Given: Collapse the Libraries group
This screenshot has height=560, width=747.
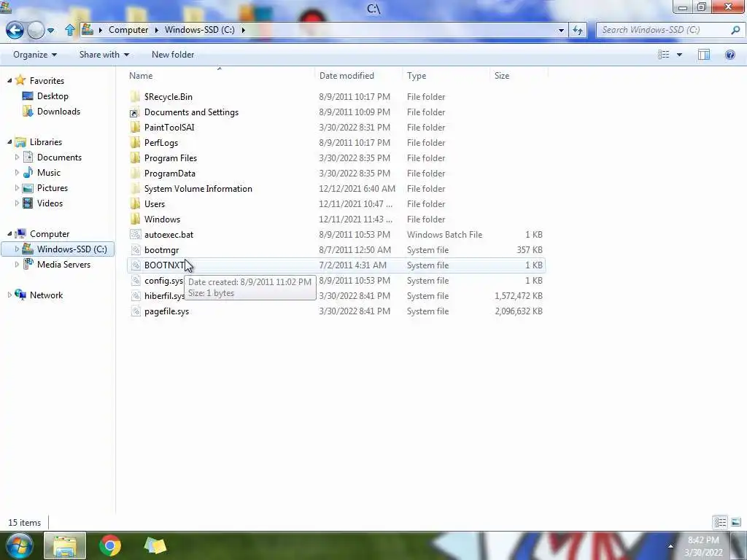Looking at the screenshot, I should click(9, 142).
